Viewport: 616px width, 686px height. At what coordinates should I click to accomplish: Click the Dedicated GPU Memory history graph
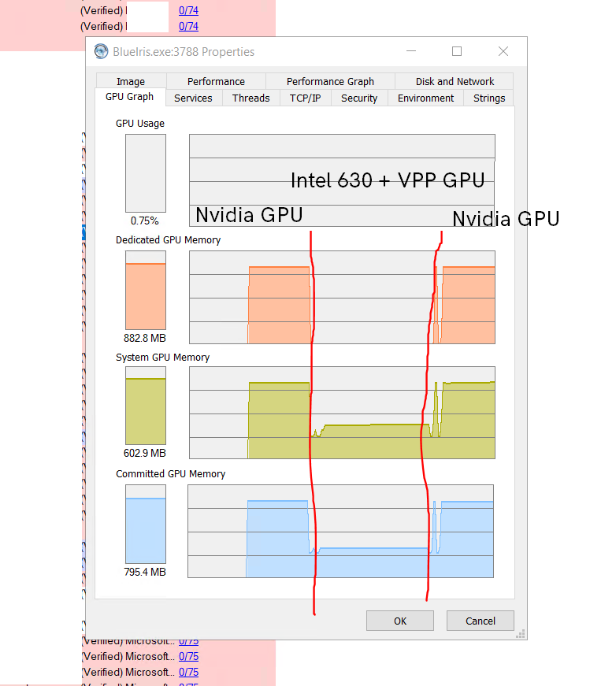point(342,297)
